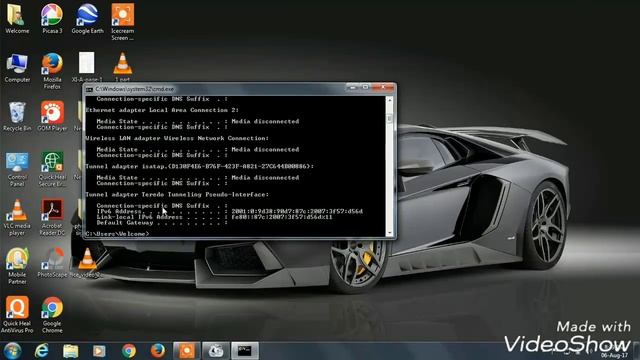Open the cmd window system menu icon
This screenshot has height=360, width=640.
pyautogui.click(x=89, y=89)
